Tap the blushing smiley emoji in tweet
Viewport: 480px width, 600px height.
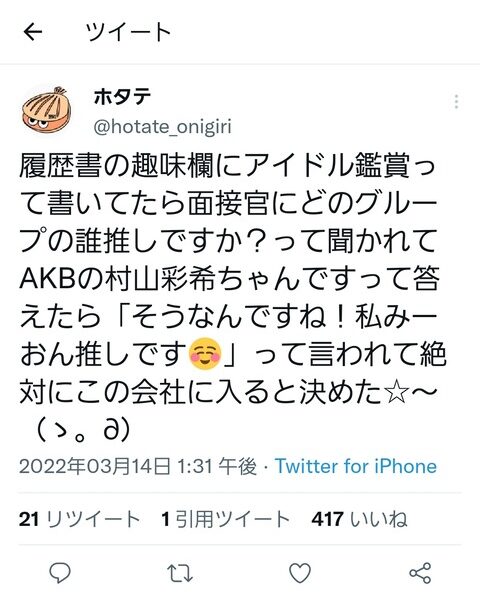[205, 354]
